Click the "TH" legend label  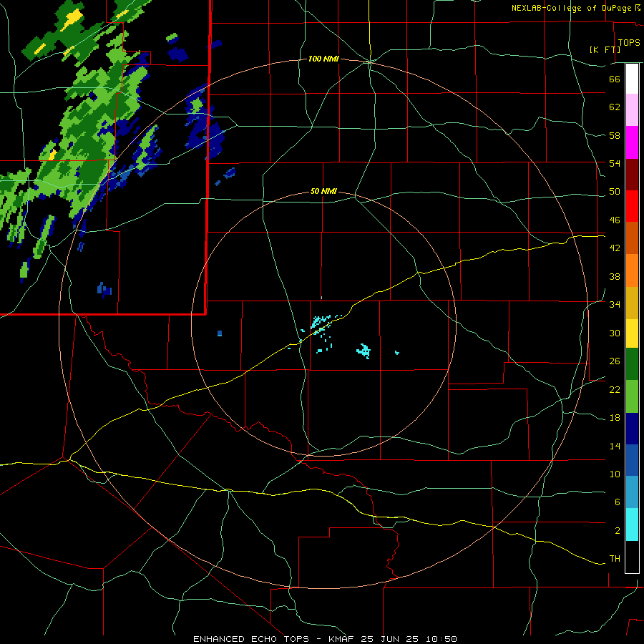point(615,559)
